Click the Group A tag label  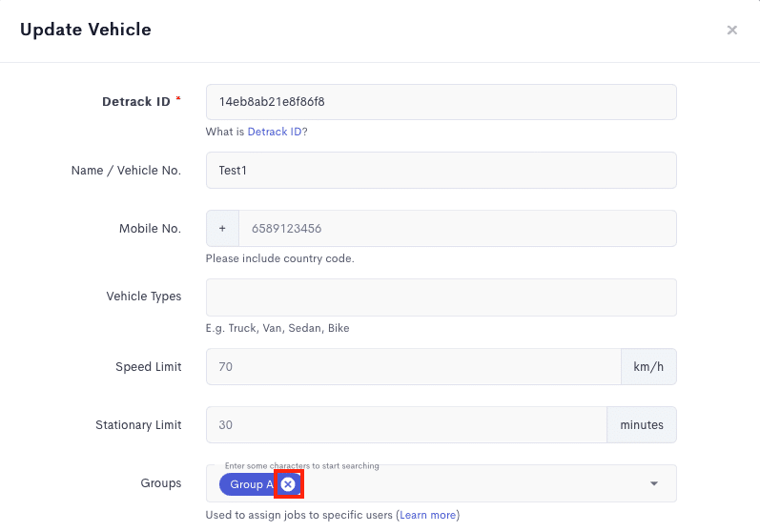pos(252,484)
